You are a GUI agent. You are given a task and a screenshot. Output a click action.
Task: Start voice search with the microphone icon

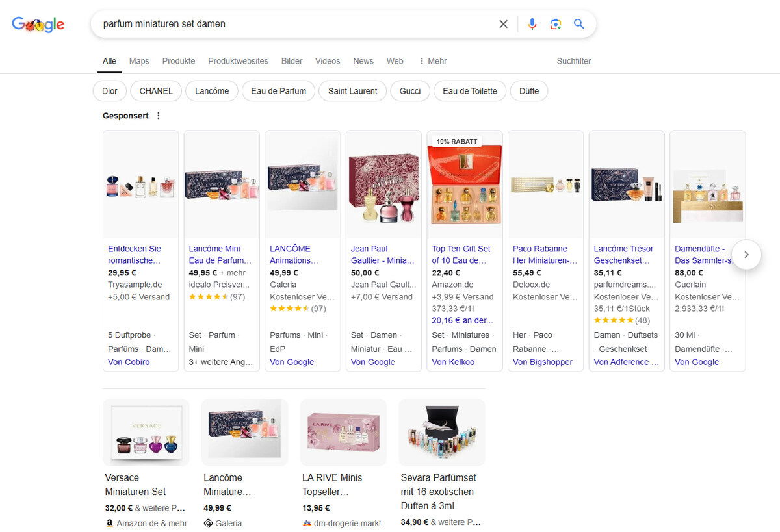(532, 24)
